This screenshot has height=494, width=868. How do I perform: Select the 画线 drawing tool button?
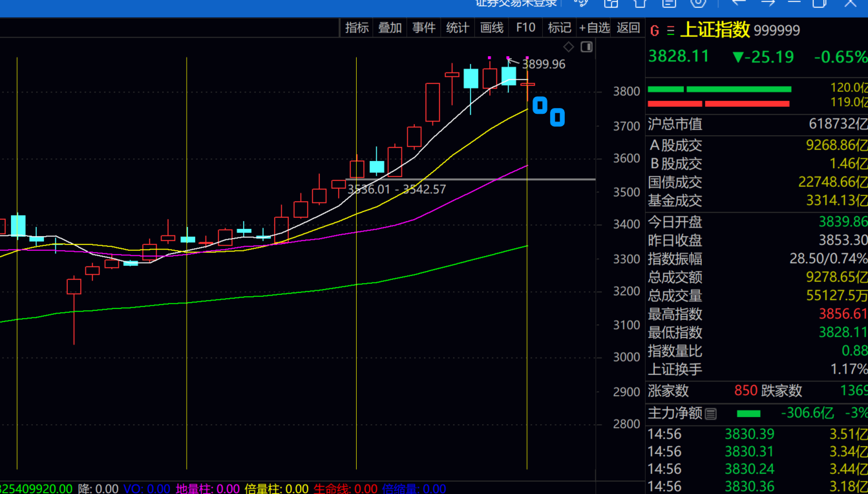click(x=492, y=28)
